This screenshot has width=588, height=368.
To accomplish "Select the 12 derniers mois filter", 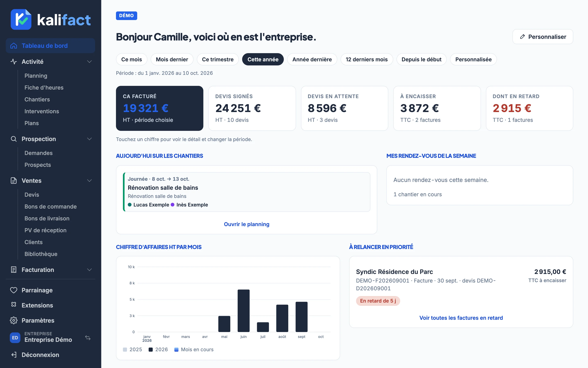I will [x=367, y=59].
